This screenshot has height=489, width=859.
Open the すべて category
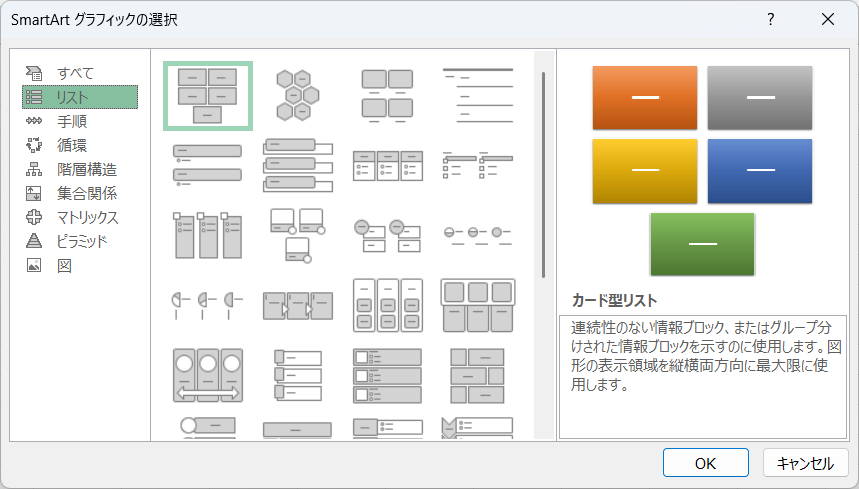click(x=75, y=73)
